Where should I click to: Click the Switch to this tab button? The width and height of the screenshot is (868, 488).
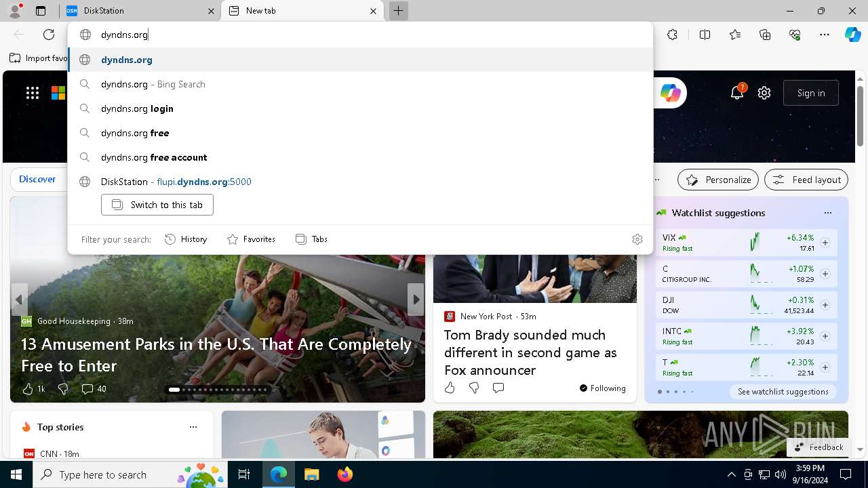pyautogui.click(x=157, y=205)
